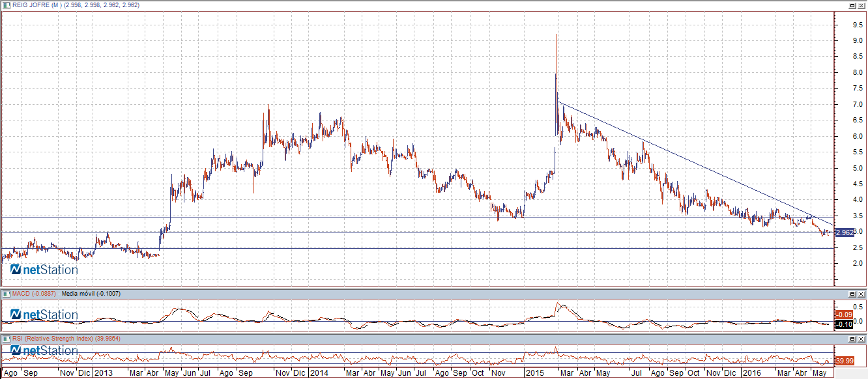Viewport: 868px width, 379px height.
Task: Maximize the main price chart panel
Action: [852, 5]
